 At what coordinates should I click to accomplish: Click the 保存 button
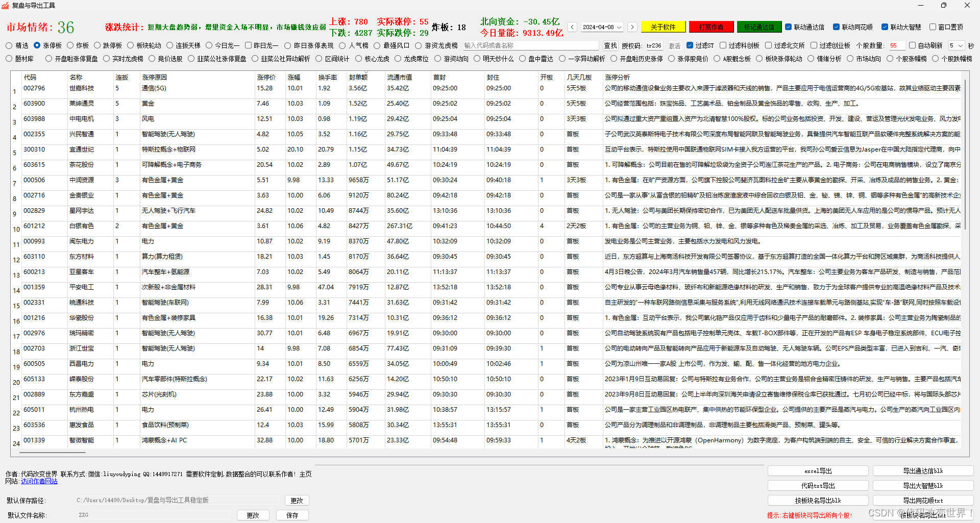(x=292, y=515)
